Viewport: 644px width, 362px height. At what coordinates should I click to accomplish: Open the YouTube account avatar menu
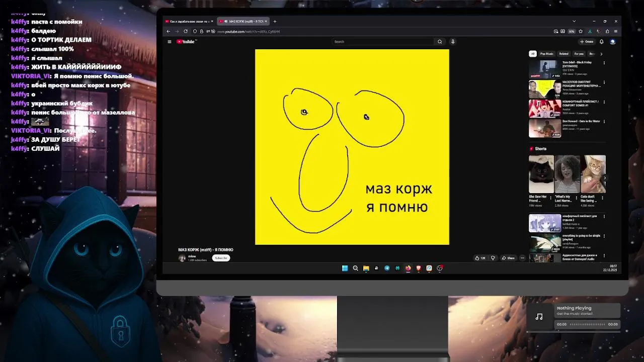pos(612,42)
